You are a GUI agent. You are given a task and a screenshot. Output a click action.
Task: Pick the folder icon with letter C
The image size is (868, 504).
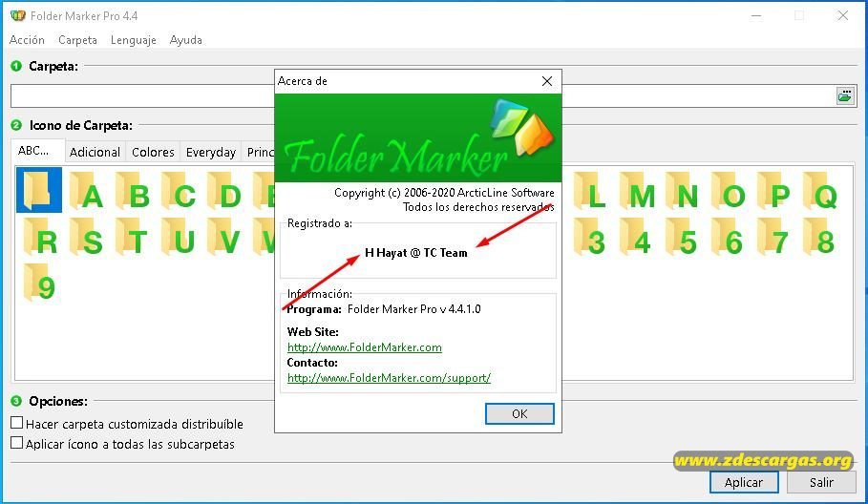(179, 191)
